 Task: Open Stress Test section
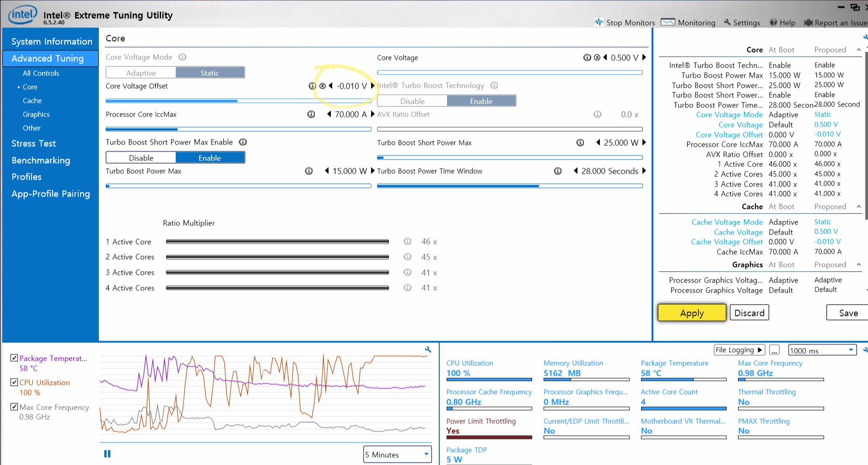[x=33, y=144]
